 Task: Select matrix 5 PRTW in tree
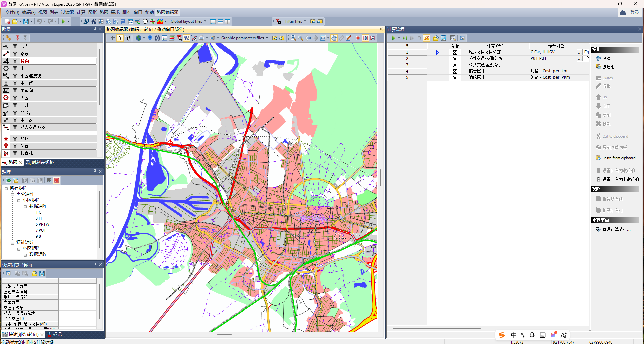(x=42, y=224)
